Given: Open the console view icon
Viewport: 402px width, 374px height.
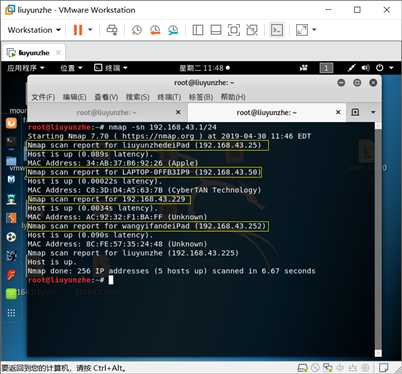Looking at the screenshot, I should pyautogui.click(x=277, y=30).
